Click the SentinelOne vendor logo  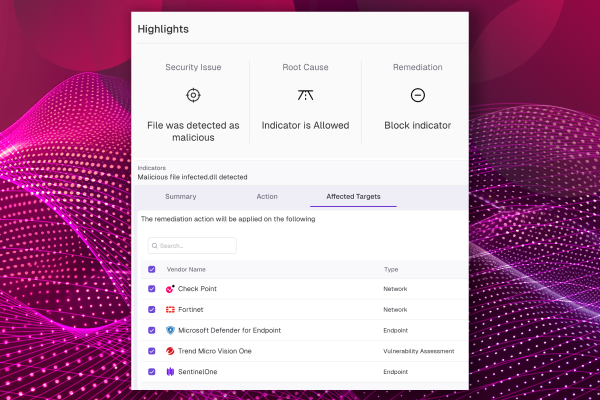(x=170, y=372)
